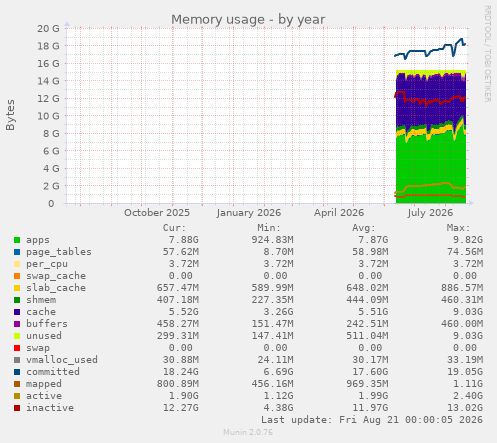This screenshot has width=497, height=443.
Task: Click active maximum value 2.40G
Action: [468, 396]
